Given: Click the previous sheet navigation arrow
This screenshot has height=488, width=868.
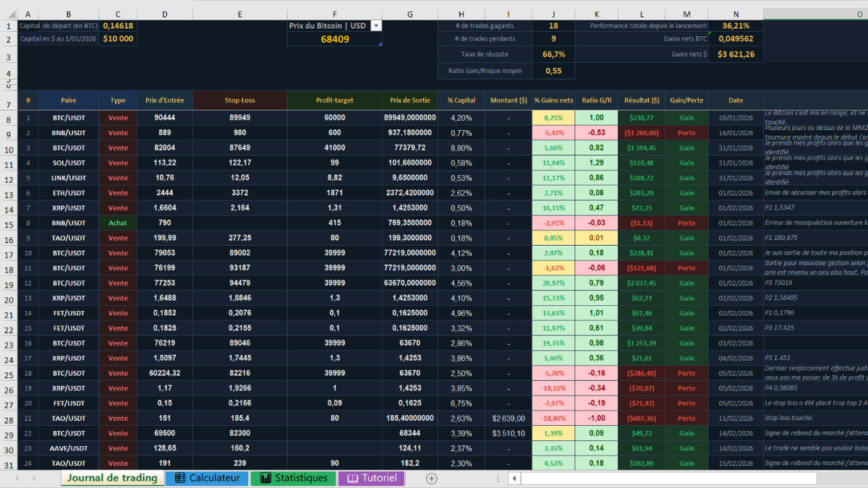Looking at the screenshot, I should click(x=15, y=479).
